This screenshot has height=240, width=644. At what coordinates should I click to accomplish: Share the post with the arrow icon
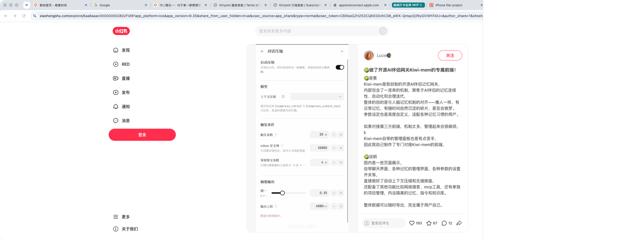[459, 223]
